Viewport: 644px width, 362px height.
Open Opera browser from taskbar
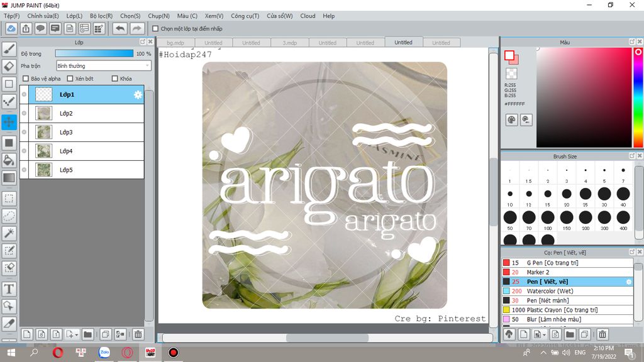pos(58,352)
